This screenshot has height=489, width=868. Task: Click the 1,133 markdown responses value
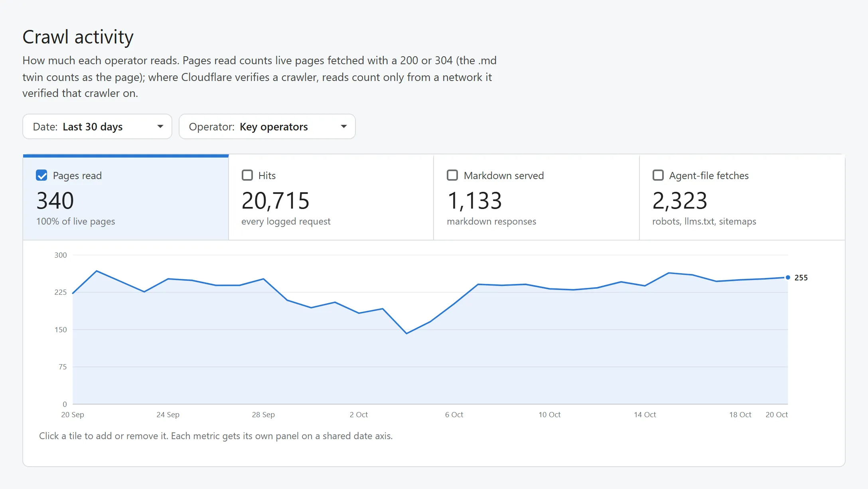pos(474,201)
